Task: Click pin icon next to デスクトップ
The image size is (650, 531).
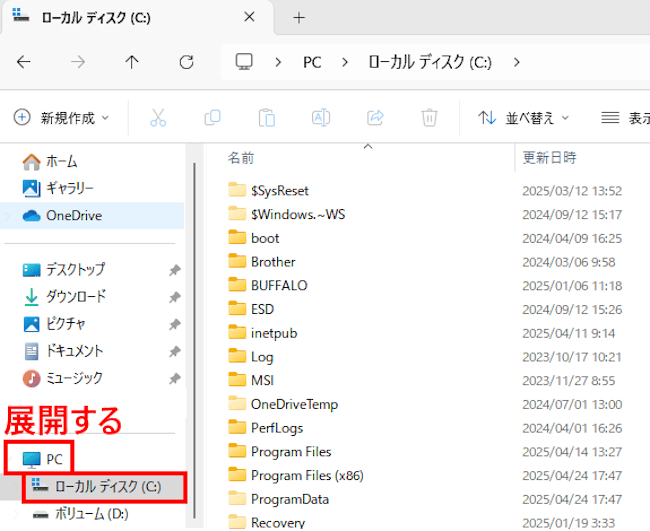Action: tap(175, 270)
